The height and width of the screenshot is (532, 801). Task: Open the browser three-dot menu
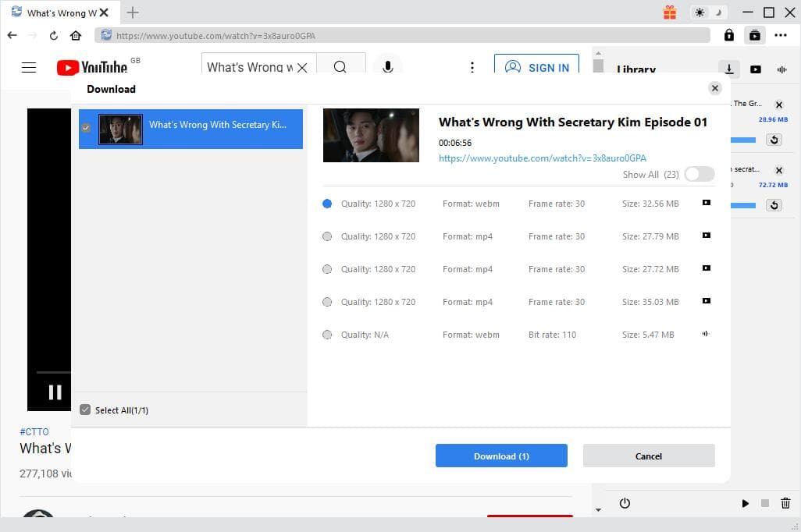[x=781, y=35]
